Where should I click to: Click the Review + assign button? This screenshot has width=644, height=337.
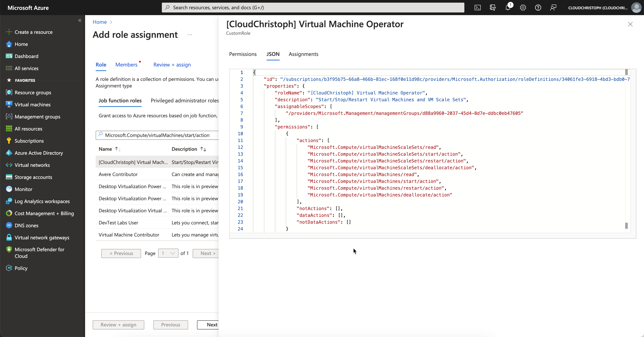118,325
